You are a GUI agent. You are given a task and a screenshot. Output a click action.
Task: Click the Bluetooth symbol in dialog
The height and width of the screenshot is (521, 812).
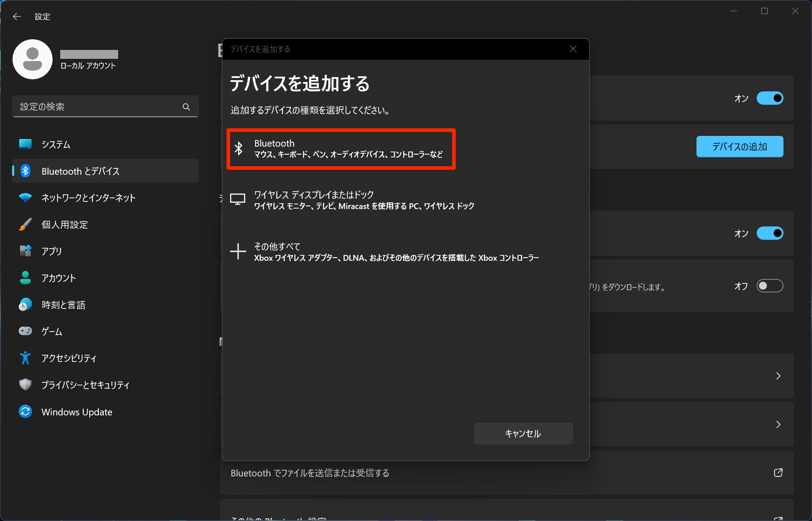click(239, 148)
